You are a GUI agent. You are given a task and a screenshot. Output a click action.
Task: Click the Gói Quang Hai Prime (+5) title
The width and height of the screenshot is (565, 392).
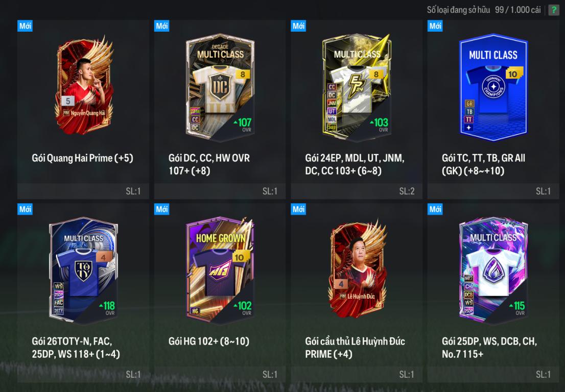83,158
